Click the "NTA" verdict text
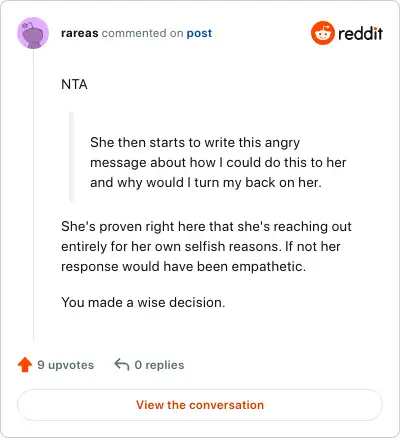The width and height of the screenshot is (400, 438). click(74, 84)
